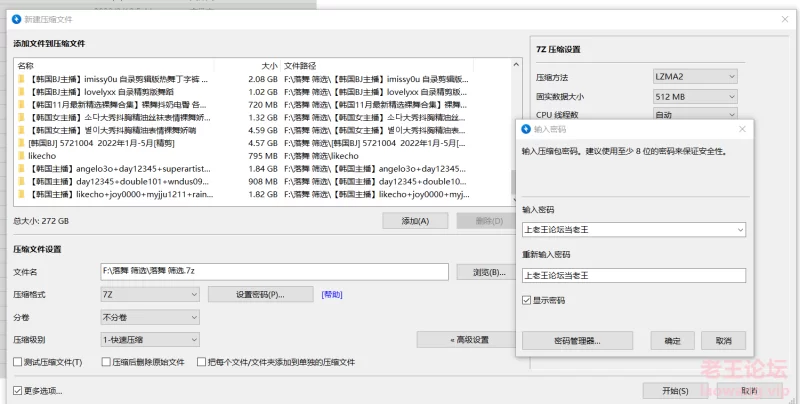This screenshot has width=800, height=404.
Task: Click the file list scrollbar thumb
Action: click(x=515, y=181)
